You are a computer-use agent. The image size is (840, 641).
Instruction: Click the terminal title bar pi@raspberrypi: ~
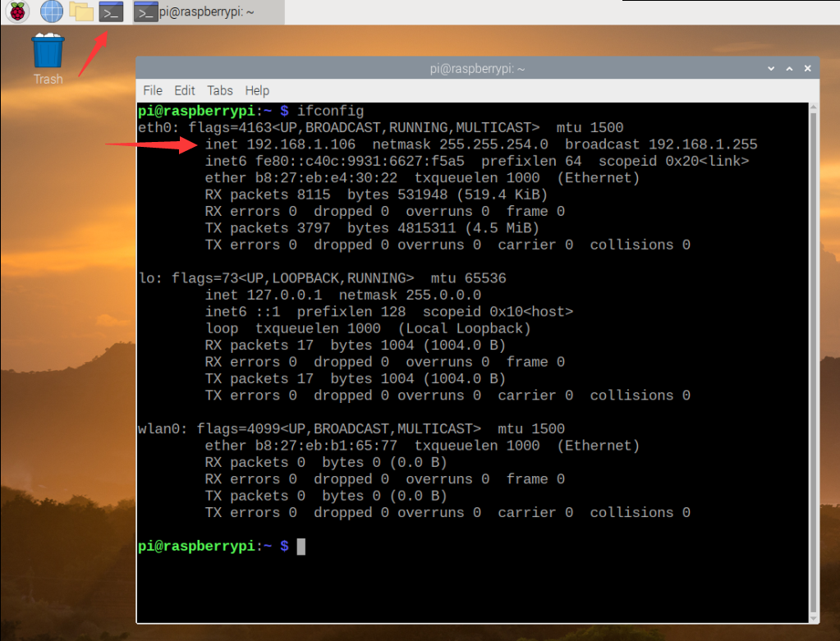pyautogui.click(x=477, y=69)
